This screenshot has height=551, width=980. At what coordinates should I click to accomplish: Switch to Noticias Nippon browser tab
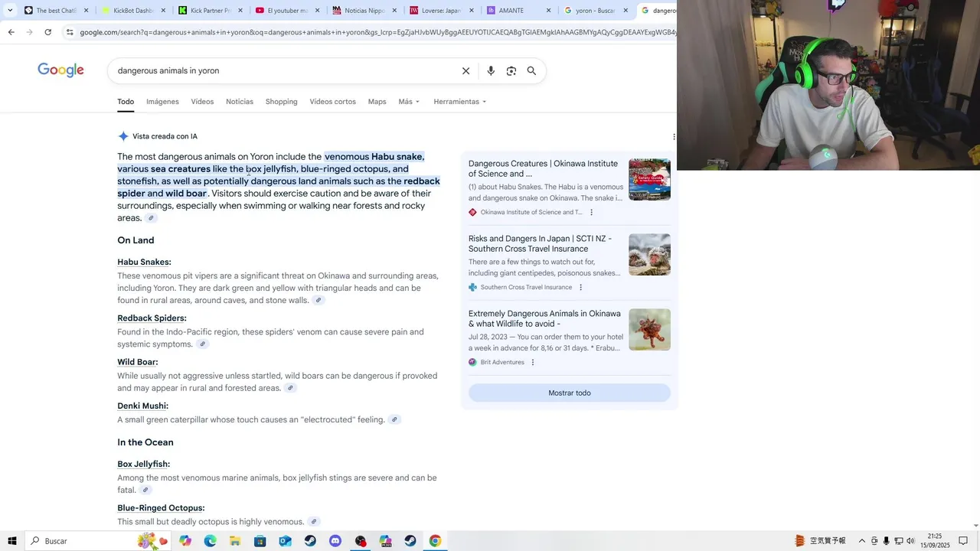tap(364, 11)
